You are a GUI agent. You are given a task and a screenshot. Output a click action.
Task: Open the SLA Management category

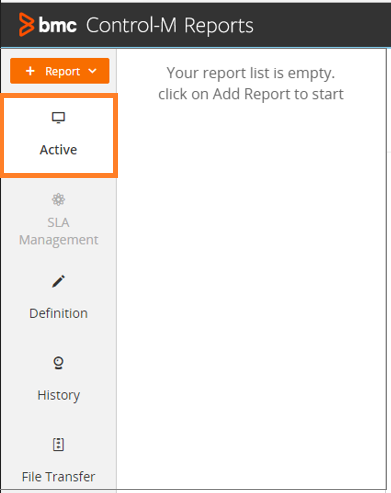click(59, 220)
